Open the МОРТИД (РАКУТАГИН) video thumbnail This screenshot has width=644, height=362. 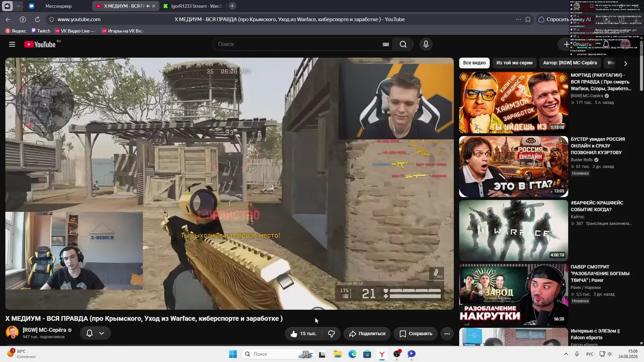pos(513,103)
